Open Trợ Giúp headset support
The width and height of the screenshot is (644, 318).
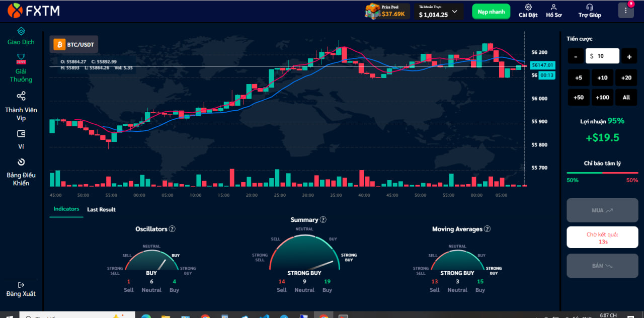coord(590,8)
